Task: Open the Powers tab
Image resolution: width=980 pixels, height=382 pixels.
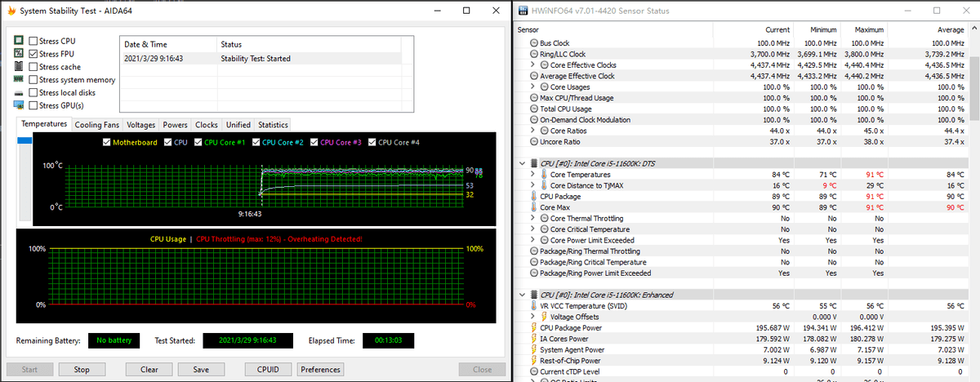Action: 175,125
